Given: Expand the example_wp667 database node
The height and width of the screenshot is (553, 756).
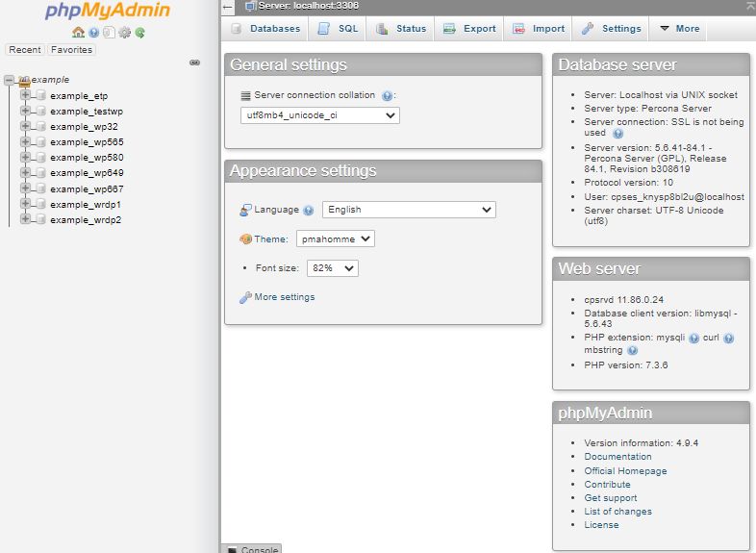Looking at the screenshot, I should coord(26,189).
